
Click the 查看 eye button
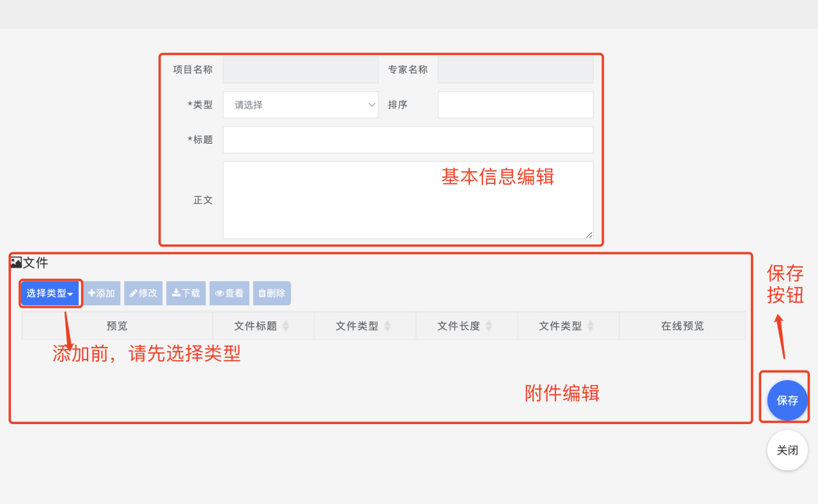pos(229,293)
